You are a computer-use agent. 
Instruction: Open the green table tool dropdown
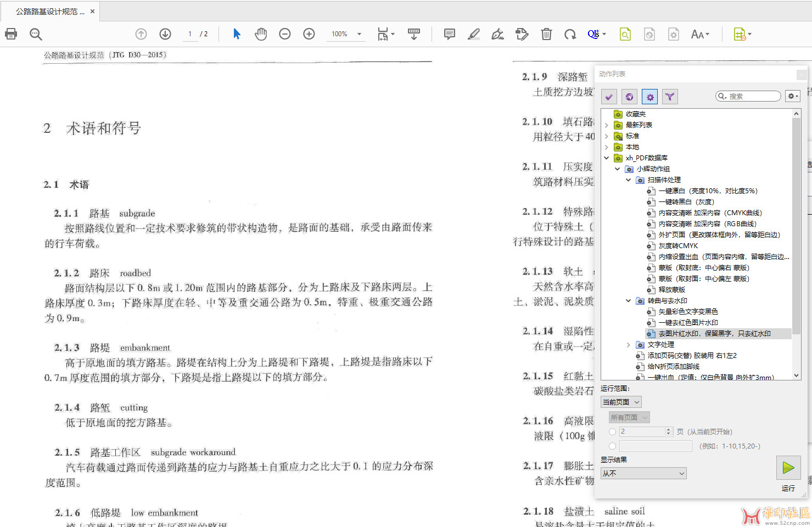(743, 34)
